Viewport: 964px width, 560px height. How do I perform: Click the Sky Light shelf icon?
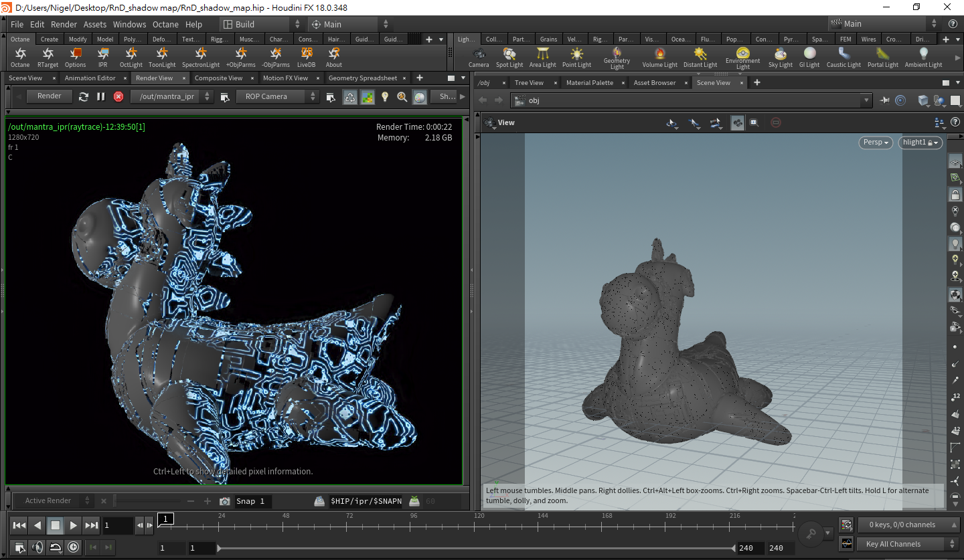tap(780, 57)
